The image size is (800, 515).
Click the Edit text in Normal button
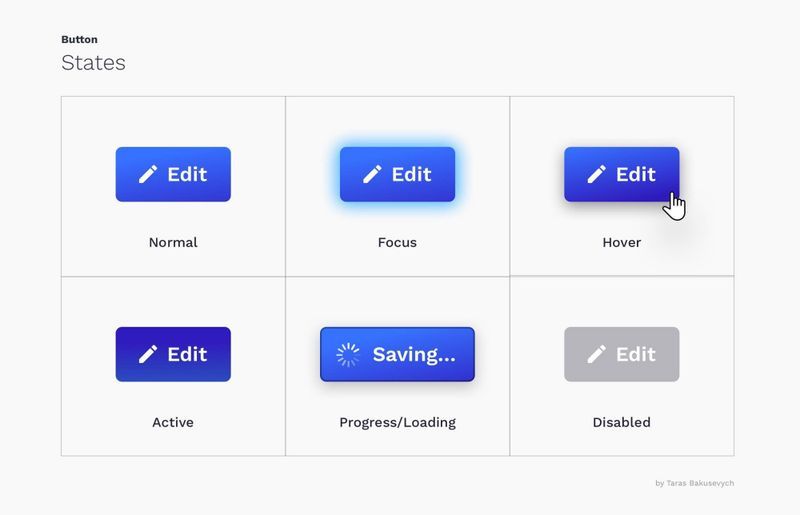tap(187, 175)
